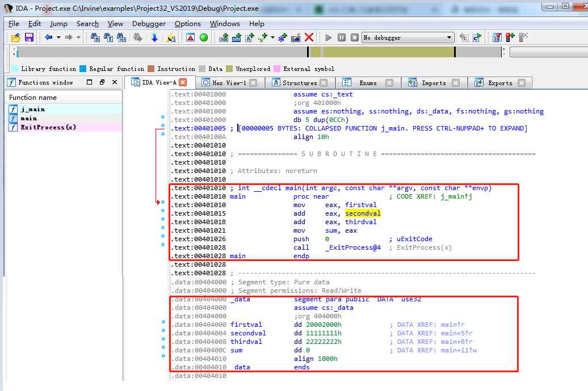Click the binoculars binary search icon
Viewport: 588px width, 391px height.
click(x=121, y=37)
